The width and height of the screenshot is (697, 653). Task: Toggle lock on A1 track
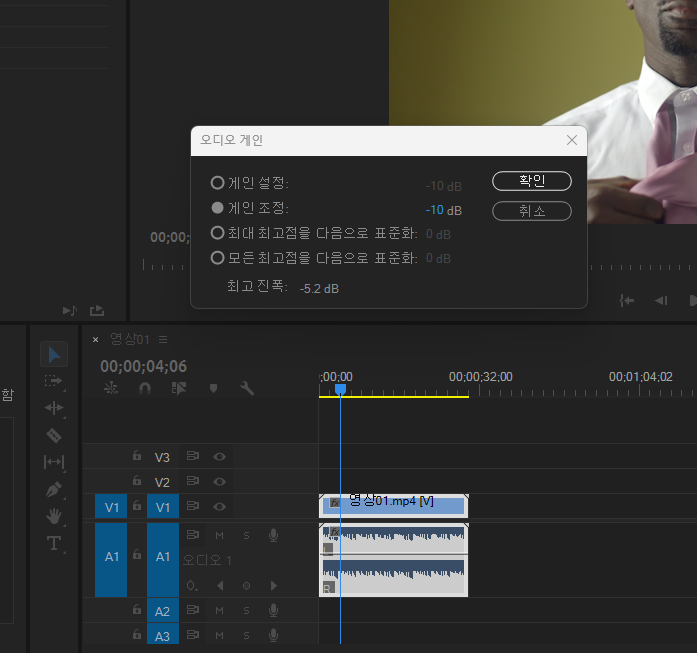pos(137,554)
